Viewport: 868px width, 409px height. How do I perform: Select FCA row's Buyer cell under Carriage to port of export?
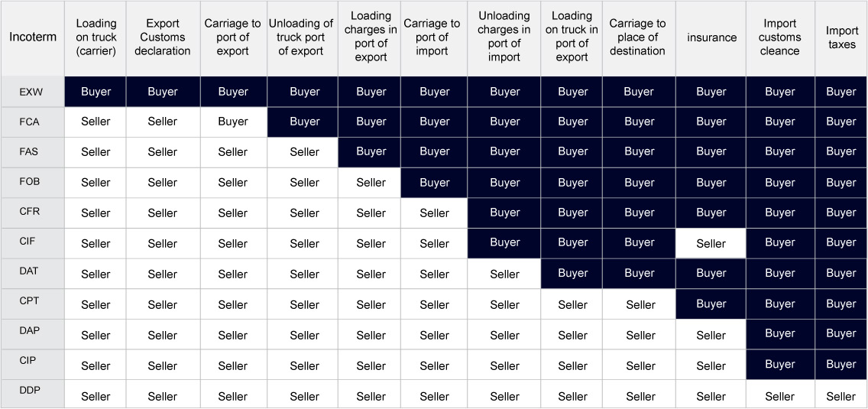233,122
